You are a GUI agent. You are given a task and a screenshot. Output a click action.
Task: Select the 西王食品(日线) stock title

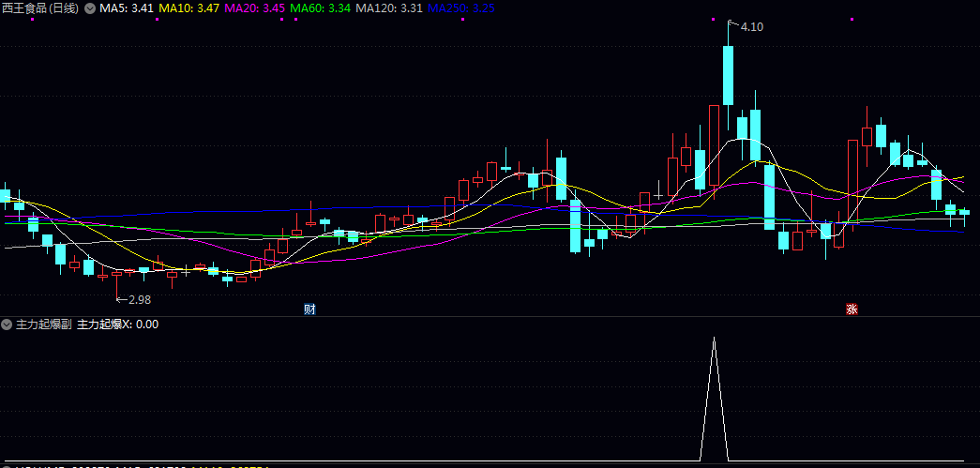(40, 8)
